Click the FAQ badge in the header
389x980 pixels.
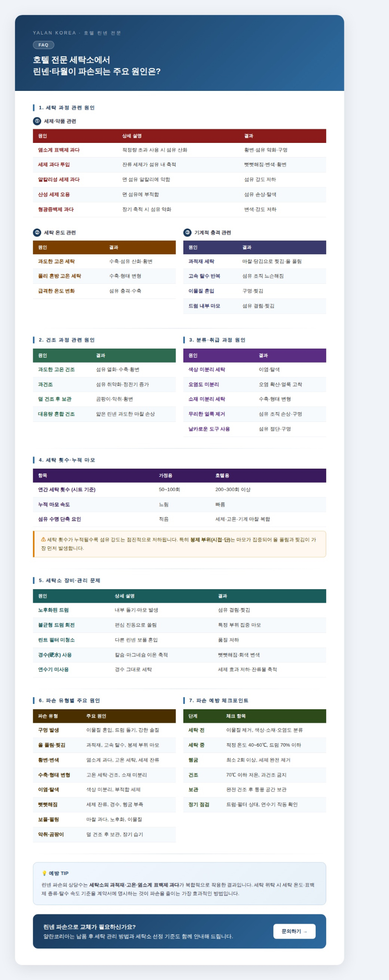coord(43,45)
